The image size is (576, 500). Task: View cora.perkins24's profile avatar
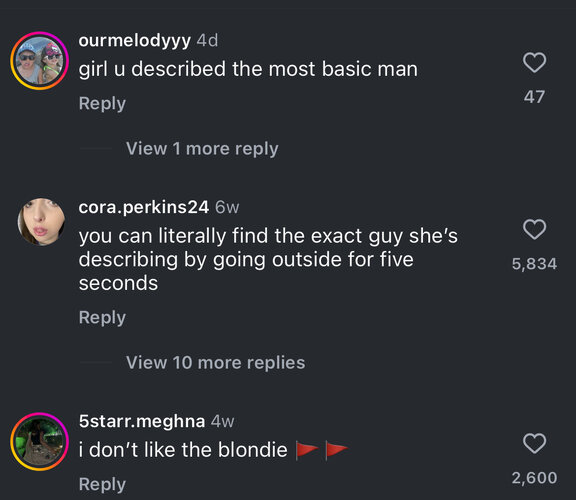(x=41, y=222)
